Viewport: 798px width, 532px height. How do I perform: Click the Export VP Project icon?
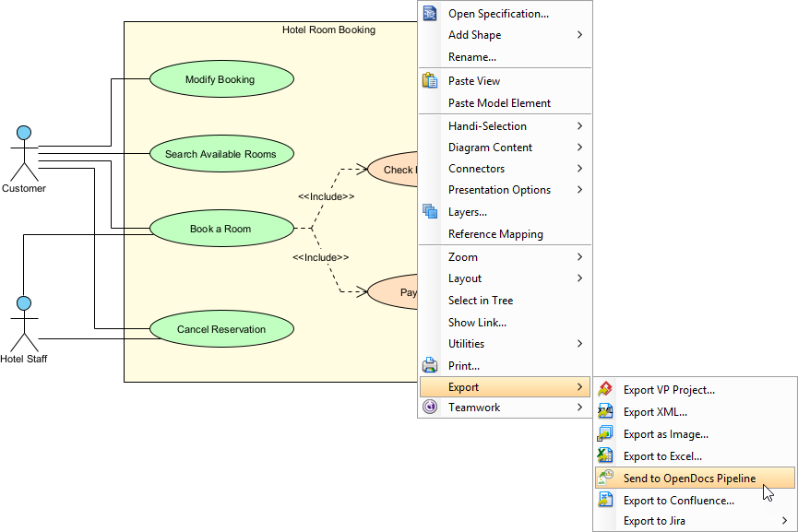click(x=605, y=389)
